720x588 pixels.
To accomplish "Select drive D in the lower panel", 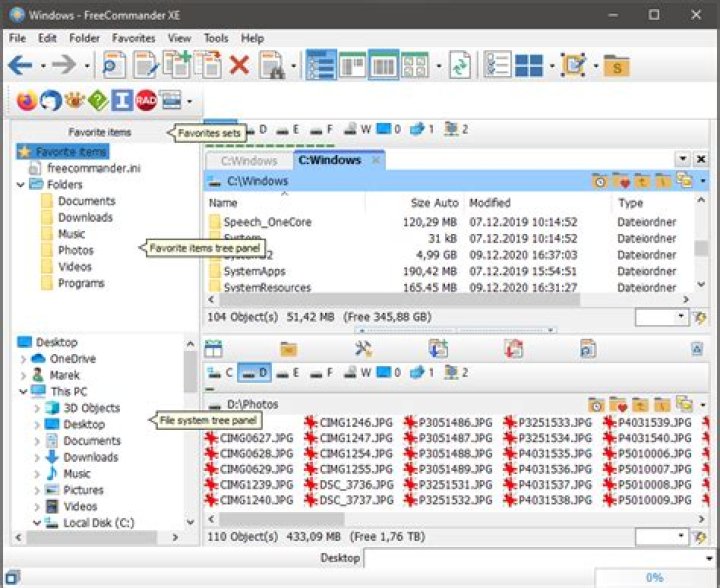I will (x=255, y=373).
